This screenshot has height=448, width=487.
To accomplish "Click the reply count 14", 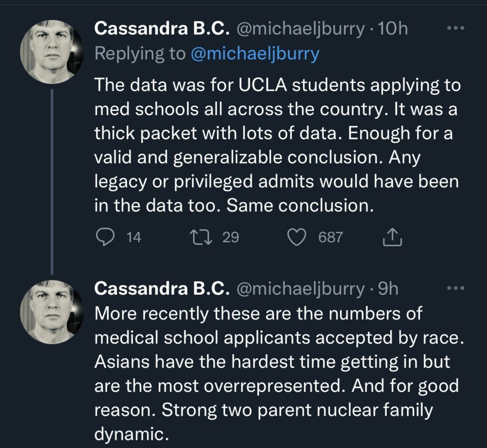I will (134, 237).
